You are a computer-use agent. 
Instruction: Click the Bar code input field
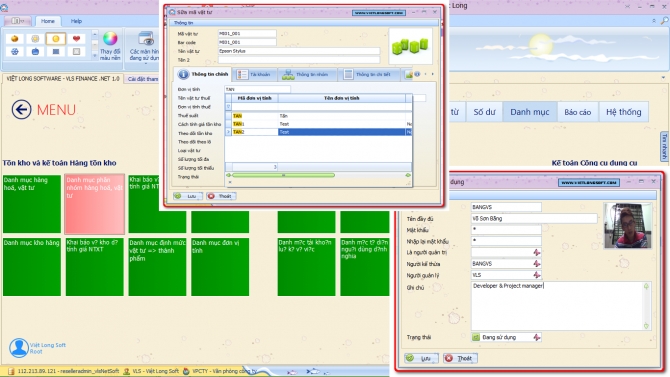(x=247, y=42)
